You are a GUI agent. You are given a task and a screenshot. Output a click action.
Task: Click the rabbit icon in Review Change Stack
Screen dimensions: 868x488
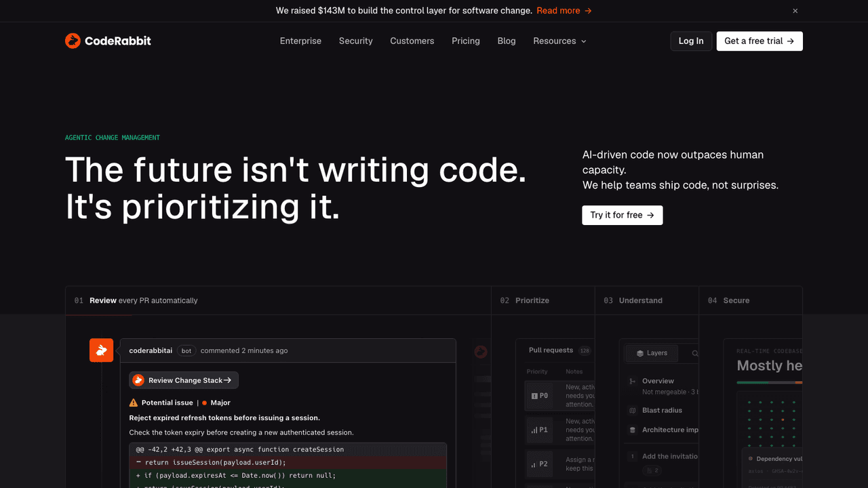(138, 380)
